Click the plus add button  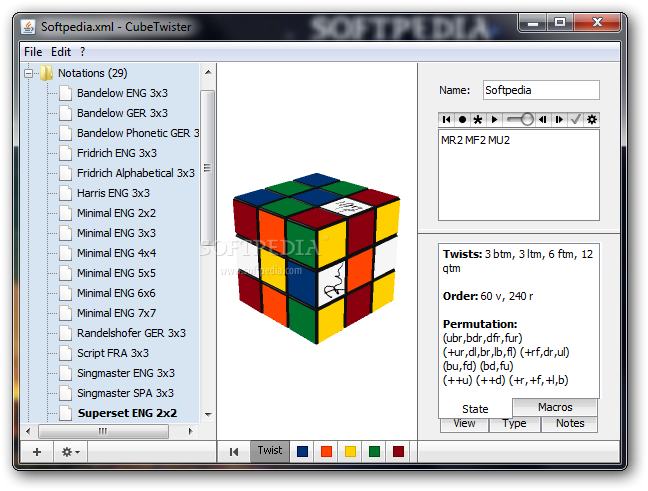pos(37,452)
